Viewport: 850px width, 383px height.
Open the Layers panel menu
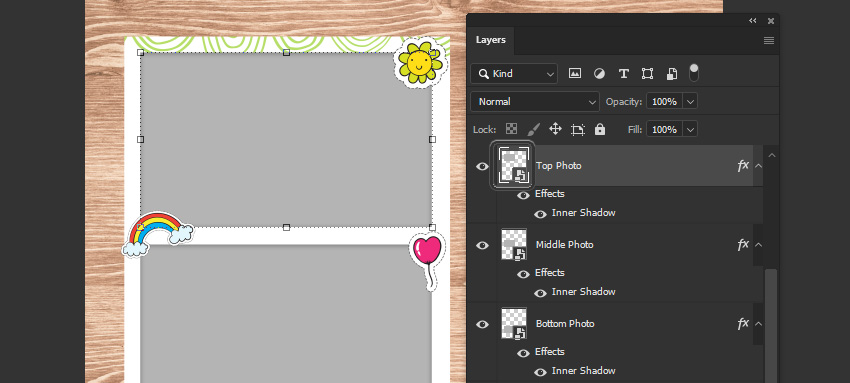coord(769,40)
